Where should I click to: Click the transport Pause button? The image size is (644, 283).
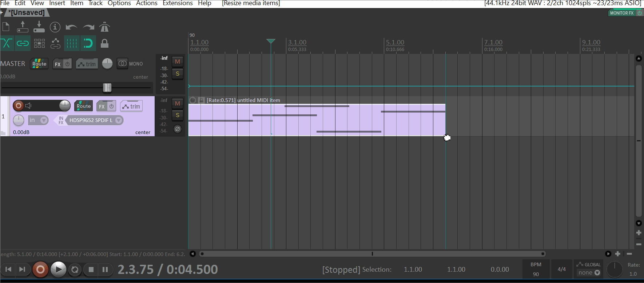(x=105, y=270)
